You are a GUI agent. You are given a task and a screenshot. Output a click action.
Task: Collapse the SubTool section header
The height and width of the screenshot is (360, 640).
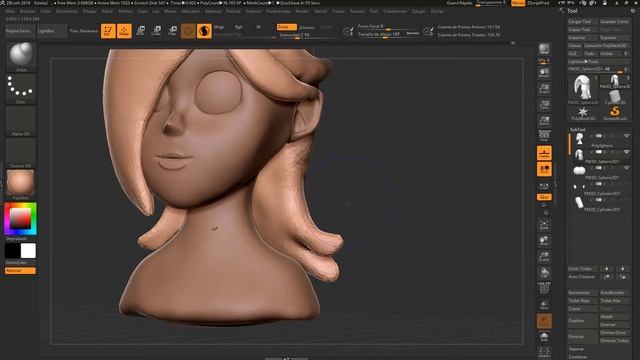578,129
